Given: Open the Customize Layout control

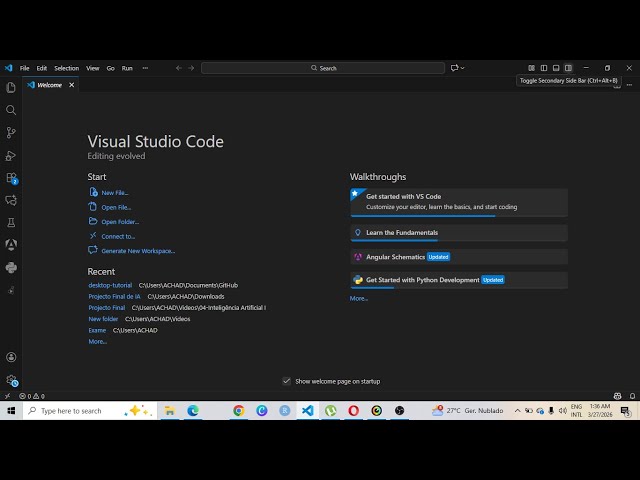Looking at the screenshot, I should point(531,68).
